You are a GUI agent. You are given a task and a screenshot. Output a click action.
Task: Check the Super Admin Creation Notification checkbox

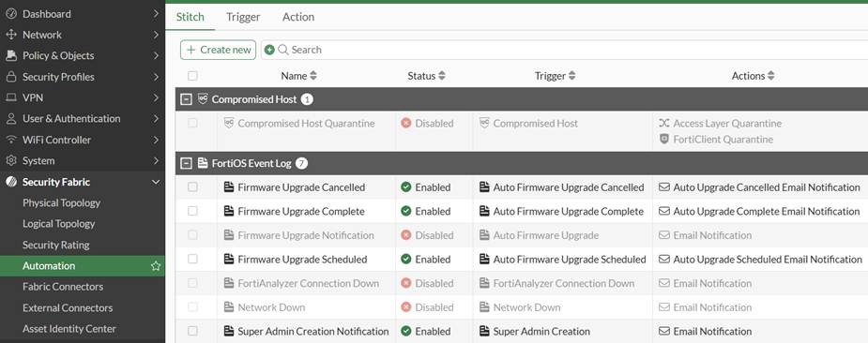point(192,331)
